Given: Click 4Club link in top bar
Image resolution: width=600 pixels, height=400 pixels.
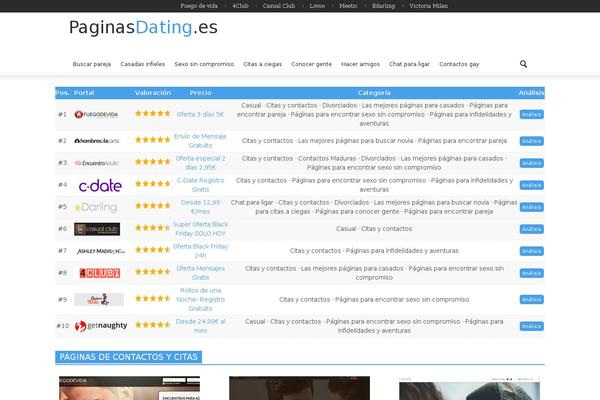Looking at the screenshot, I should point(240,6).
